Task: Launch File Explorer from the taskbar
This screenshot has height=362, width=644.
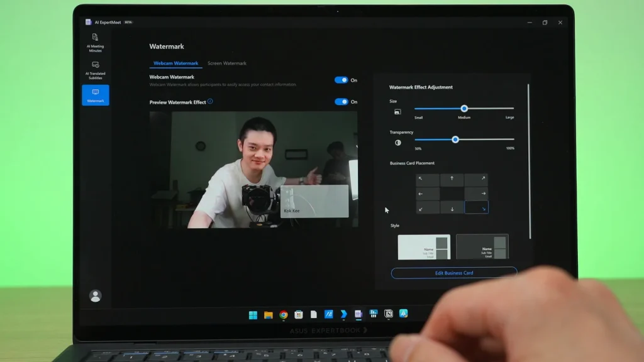Action: (x=268, y=315)
